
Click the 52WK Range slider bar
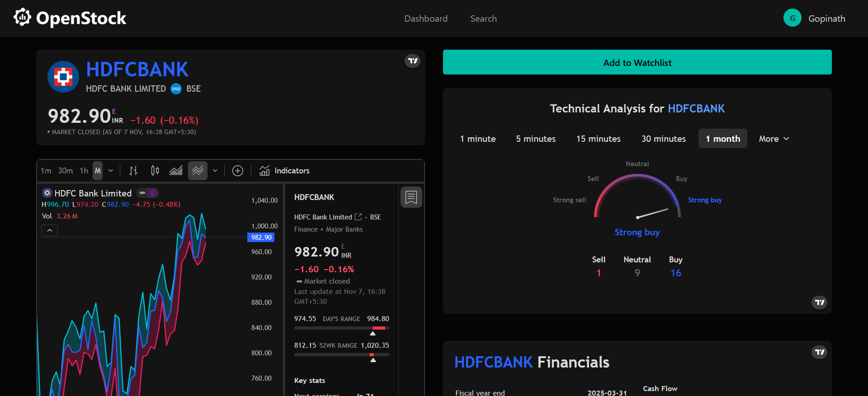click(x=341, y=355)
